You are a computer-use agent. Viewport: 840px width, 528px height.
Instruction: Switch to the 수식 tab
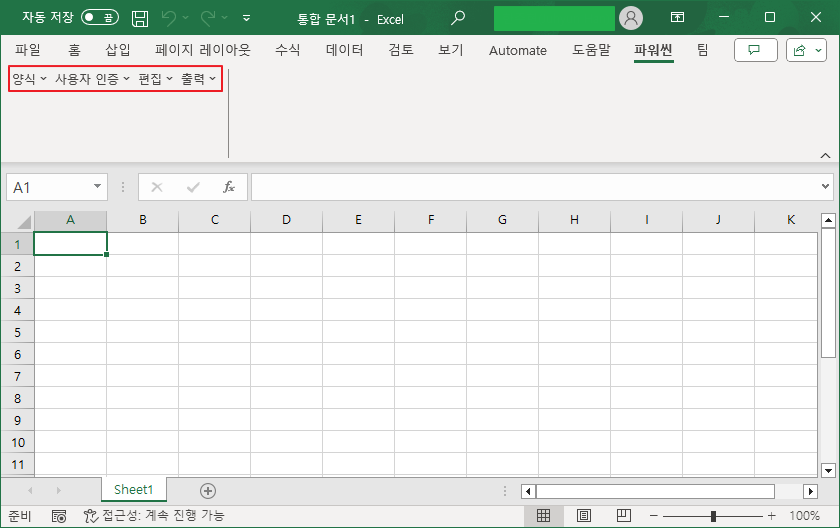pyautogui.click(x=288, y=50)
